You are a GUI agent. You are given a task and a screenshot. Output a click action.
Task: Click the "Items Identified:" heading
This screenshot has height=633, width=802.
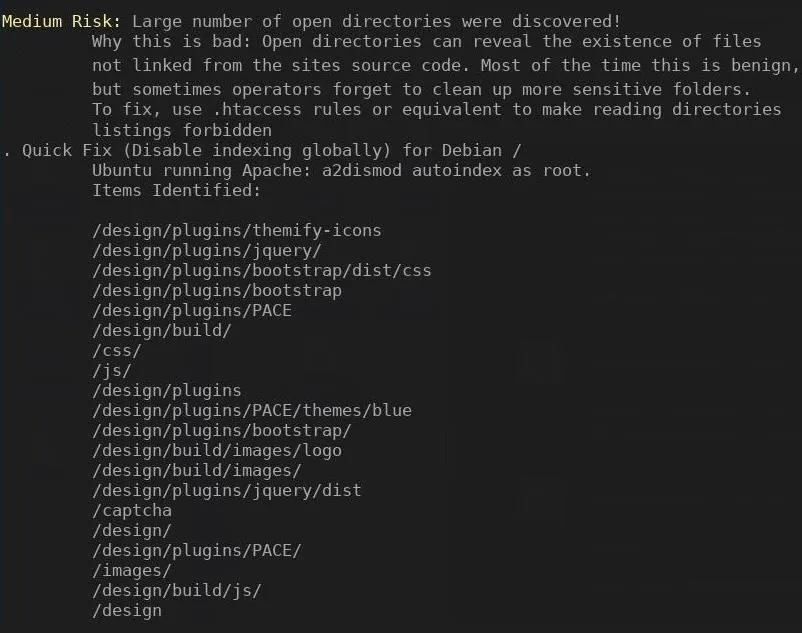176,191
